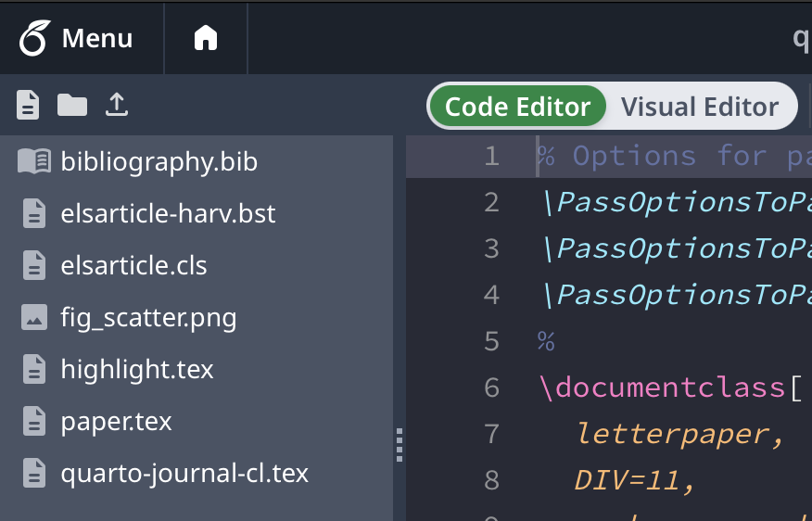
Task: Create a new file
Action: 28,105
